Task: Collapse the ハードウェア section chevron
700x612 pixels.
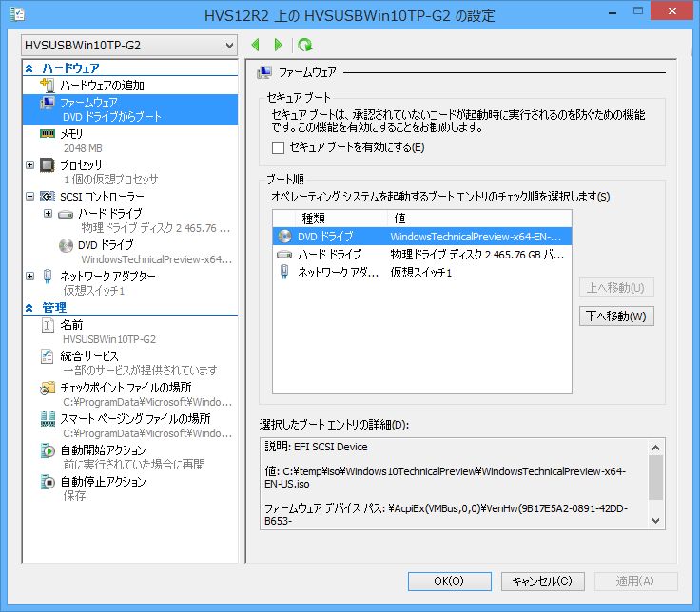Action: click(29, 68)
